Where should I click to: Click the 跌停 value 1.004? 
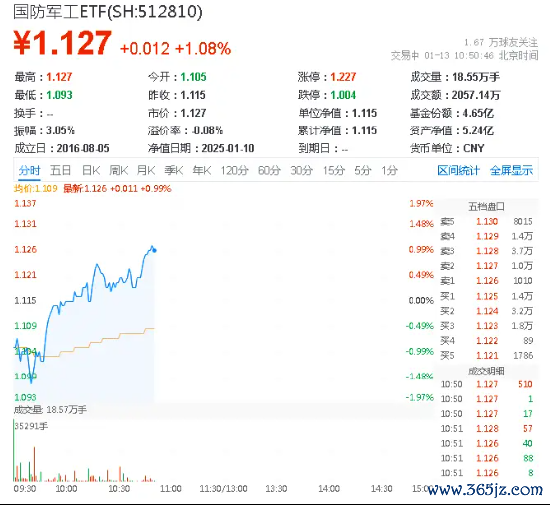(343, 95)
